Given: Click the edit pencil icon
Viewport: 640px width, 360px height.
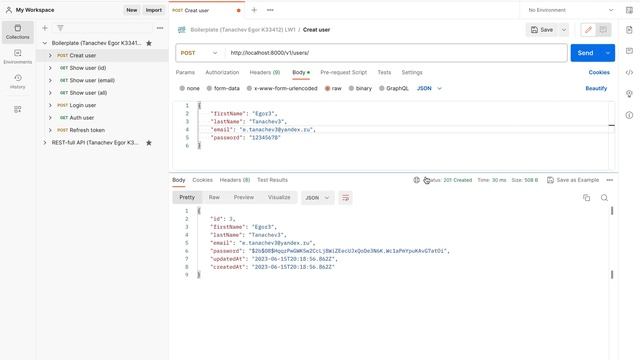Looking at the screenshot, I should click(588, 29).
